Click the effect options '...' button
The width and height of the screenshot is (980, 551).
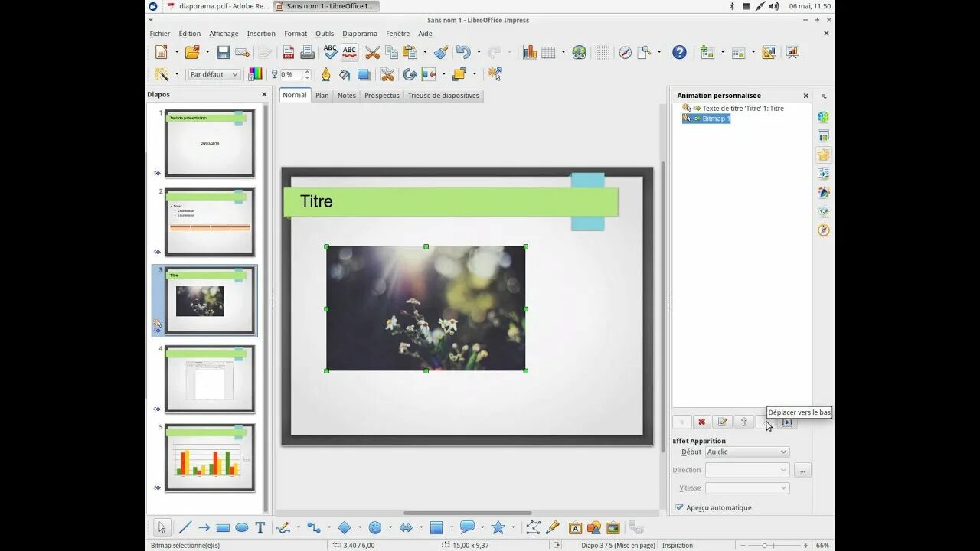[x=802, y=471]
